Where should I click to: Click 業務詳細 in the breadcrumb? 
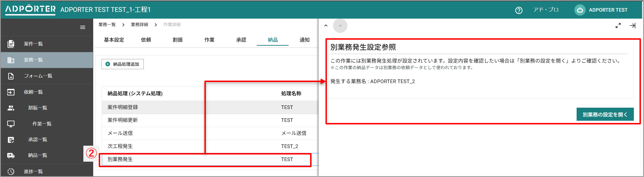point(139,25)
